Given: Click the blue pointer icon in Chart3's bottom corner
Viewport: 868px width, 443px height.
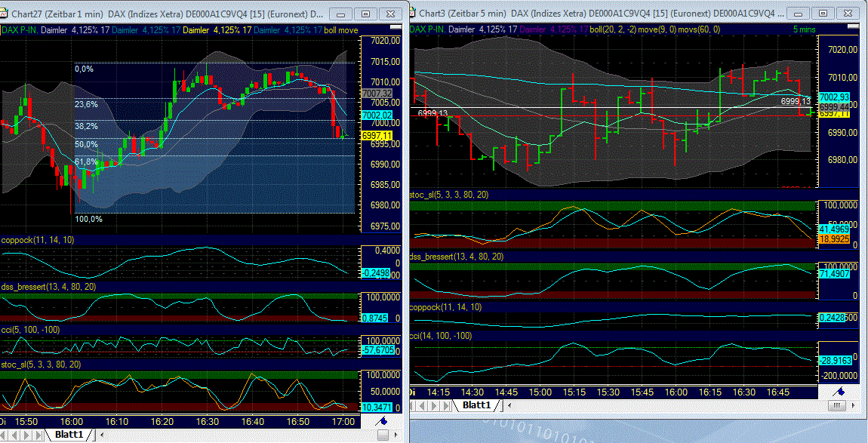Looking at the screenshot, I should (x=839, y=392).
